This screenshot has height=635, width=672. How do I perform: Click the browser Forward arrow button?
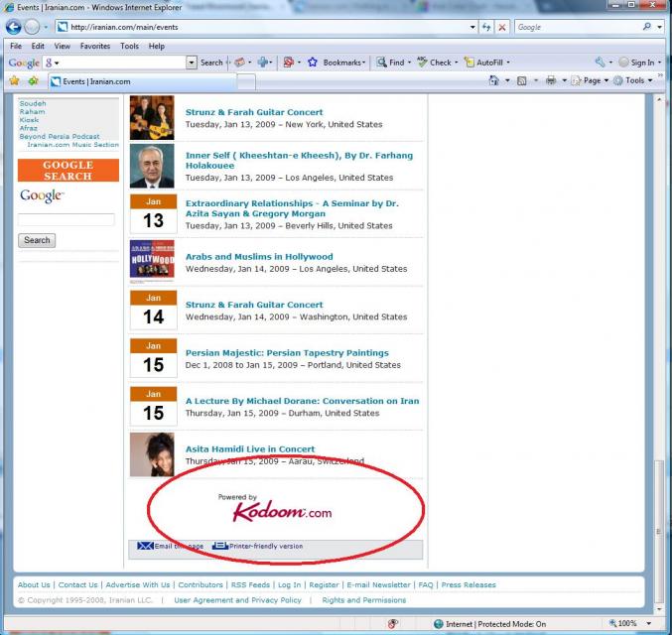point(32,27)
